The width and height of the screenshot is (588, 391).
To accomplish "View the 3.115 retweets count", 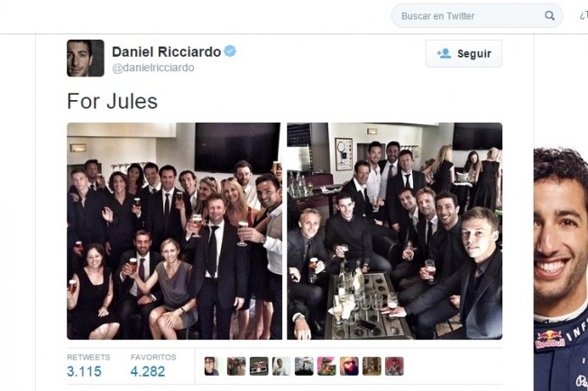I will pyautogui.click(x=85, y=371).
